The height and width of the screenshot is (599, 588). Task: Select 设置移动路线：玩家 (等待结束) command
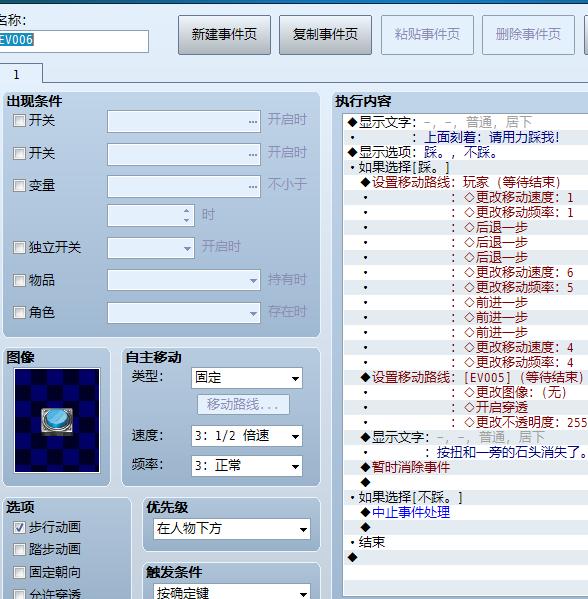pyautogui.click(x=465, y=182)
